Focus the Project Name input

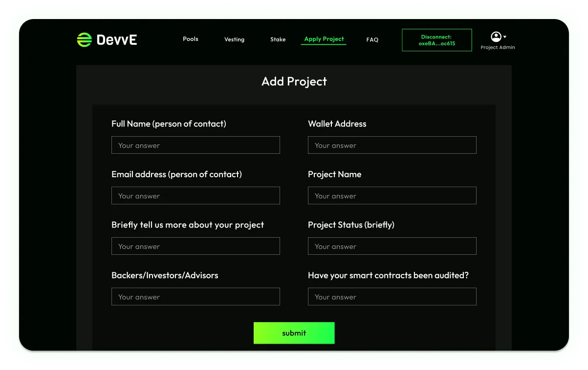click(392, 195)
